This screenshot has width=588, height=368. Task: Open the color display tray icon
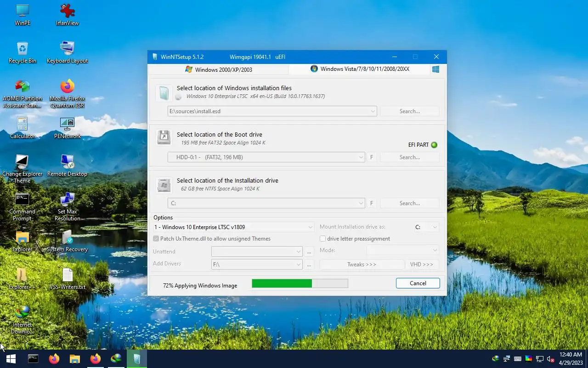coord(528,359)
